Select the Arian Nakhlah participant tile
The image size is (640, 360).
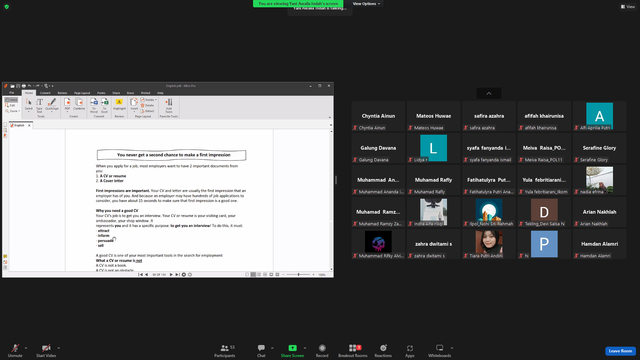[x=599, y=212]
